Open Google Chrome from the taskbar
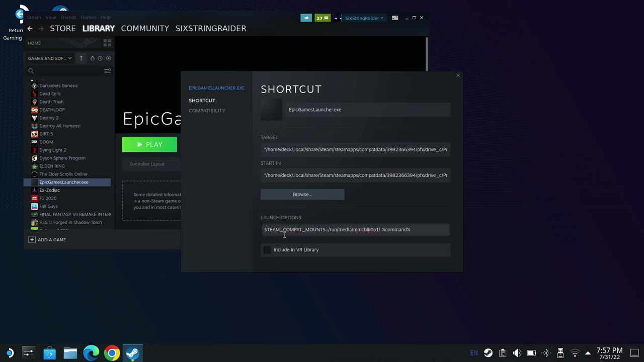The image size is (644, 362). [x=112, y=353]
